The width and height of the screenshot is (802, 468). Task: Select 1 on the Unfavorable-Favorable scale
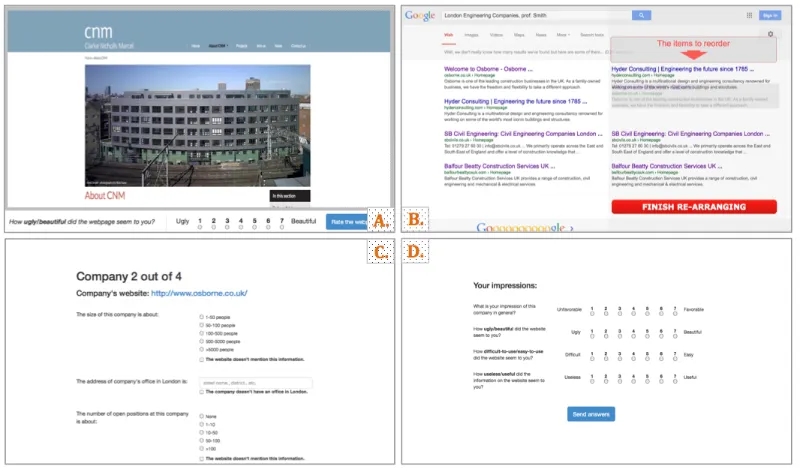pos(592,314)
